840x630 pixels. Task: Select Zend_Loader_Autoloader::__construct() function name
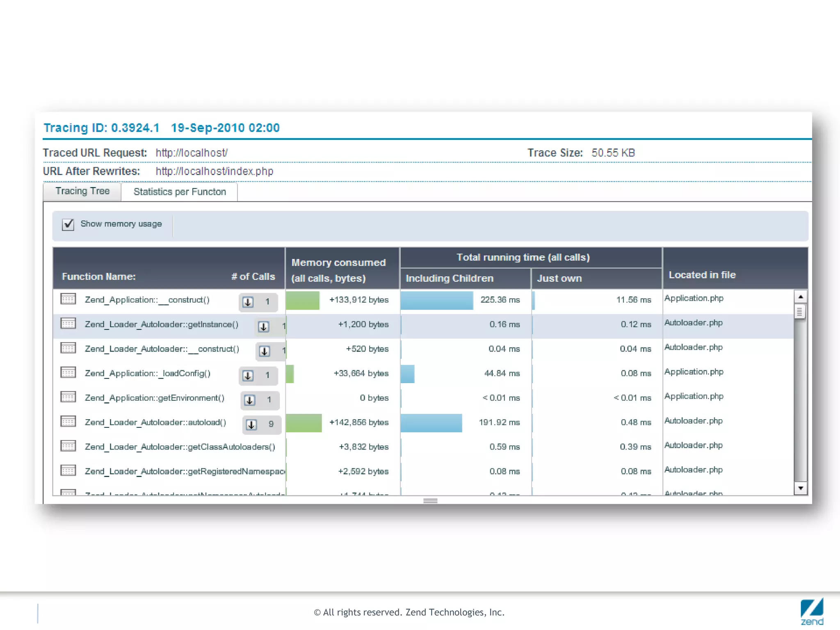click(162, 349)
